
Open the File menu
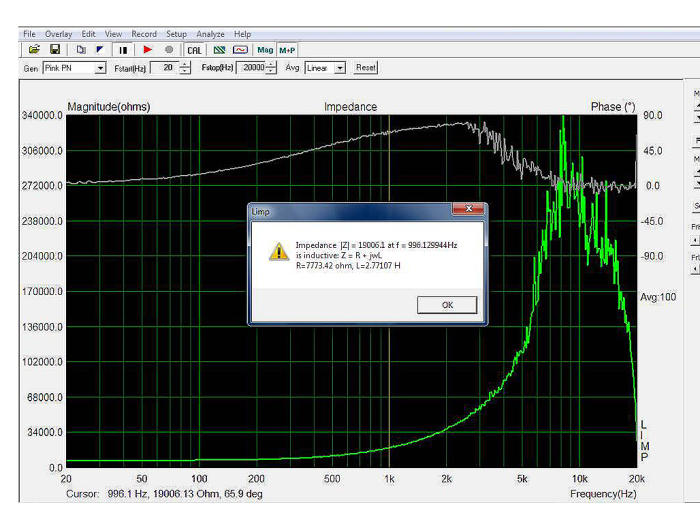29,34
